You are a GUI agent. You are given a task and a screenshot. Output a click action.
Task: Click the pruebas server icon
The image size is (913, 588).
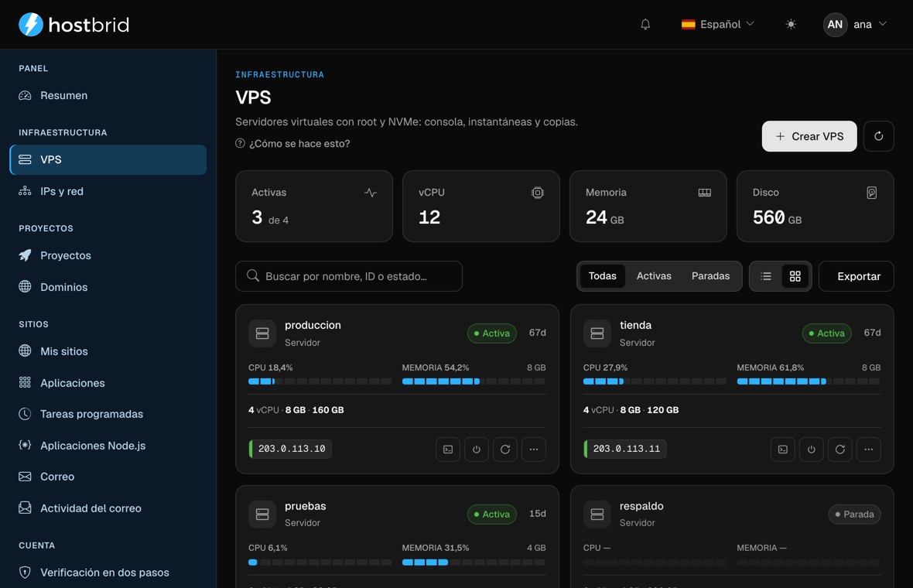262,514
